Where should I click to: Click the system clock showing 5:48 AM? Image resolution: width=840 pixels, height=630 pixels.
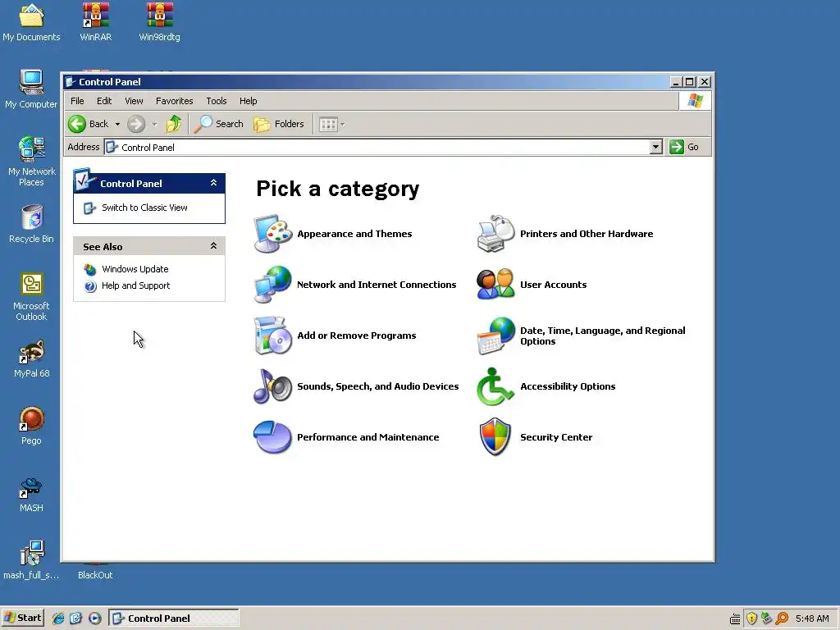[x=812, y=619]
